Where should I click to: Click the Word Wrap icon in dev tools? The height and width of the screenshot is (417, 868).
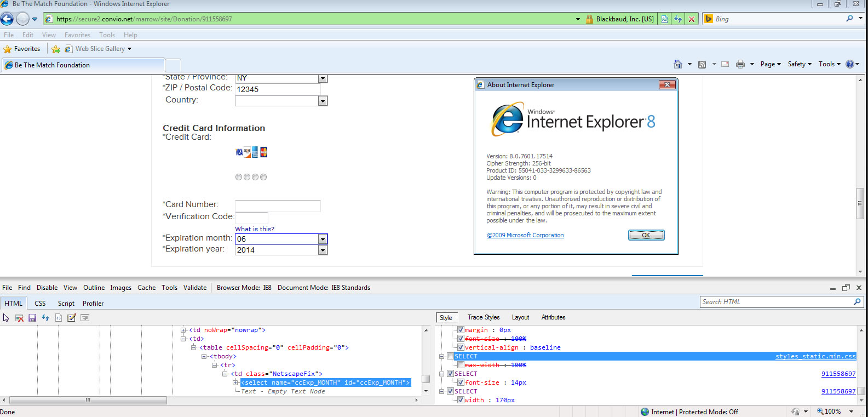point(85,318)
